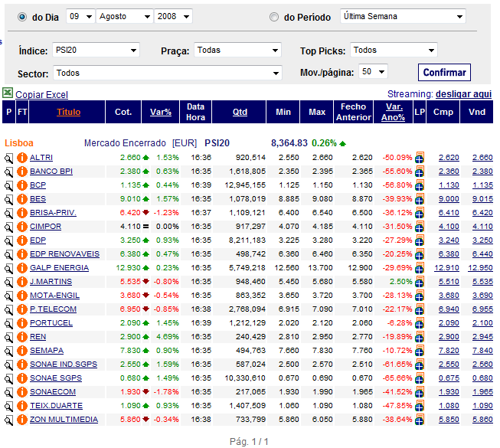
Task: Open the Top Picks dropdown
Action: [x=394, y=51]
